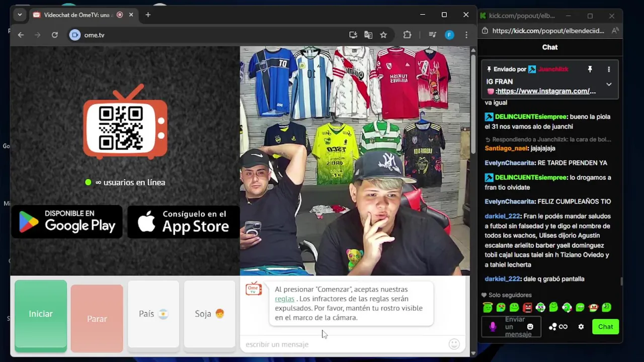Click the read aloud icon in kick window
This screenshot has height=362, width=644.
click(x=615, y=31)
